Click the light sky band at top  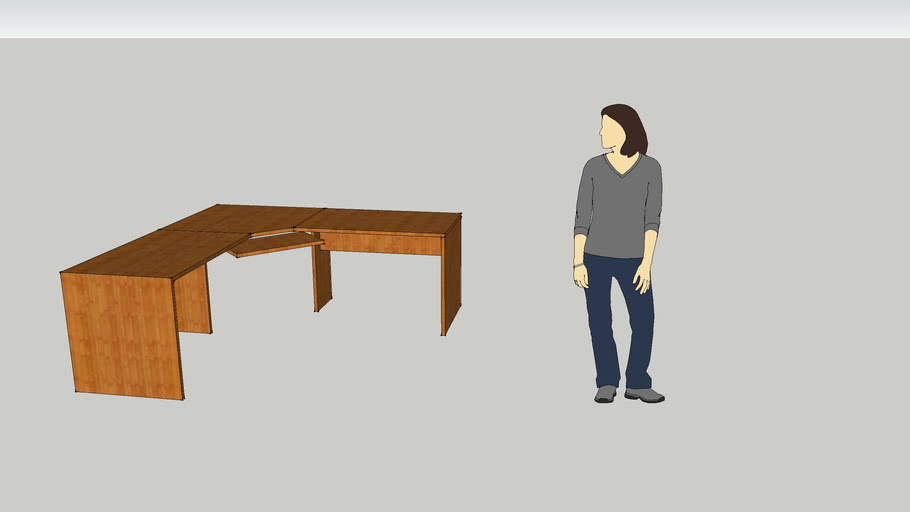click(455, 18)
